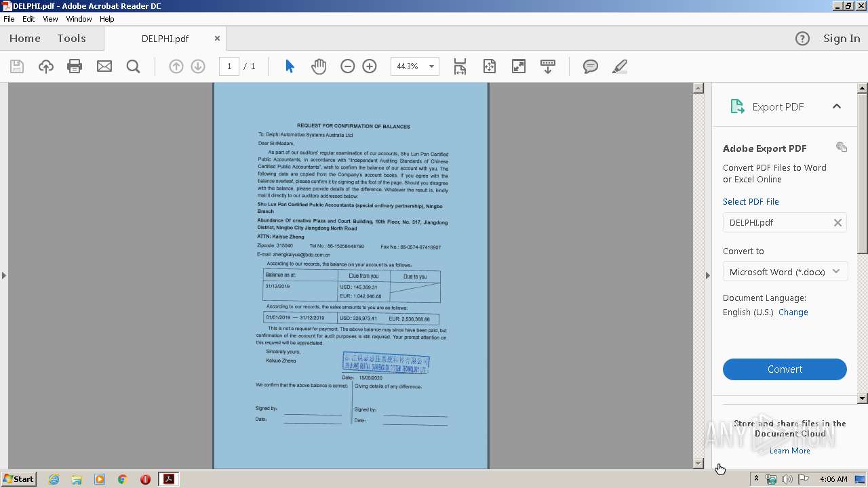Enter full screen read mode icon

(x=519, y=66)
